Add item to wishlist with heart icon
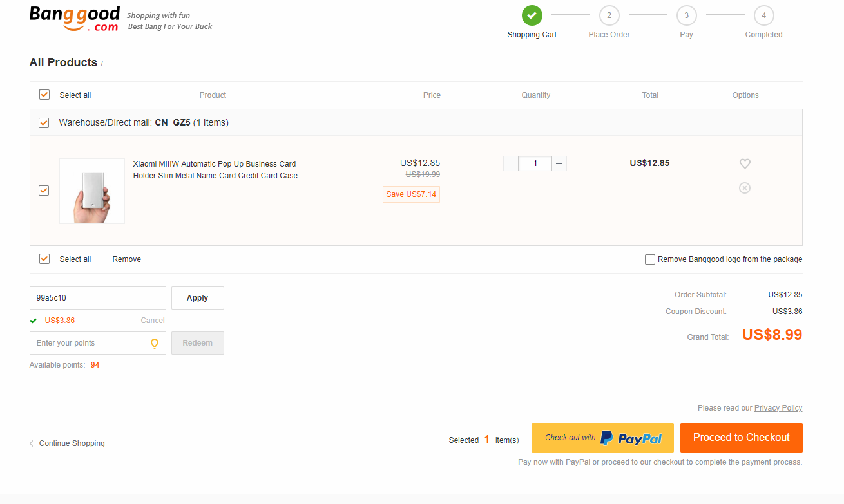 coord(745,164)
